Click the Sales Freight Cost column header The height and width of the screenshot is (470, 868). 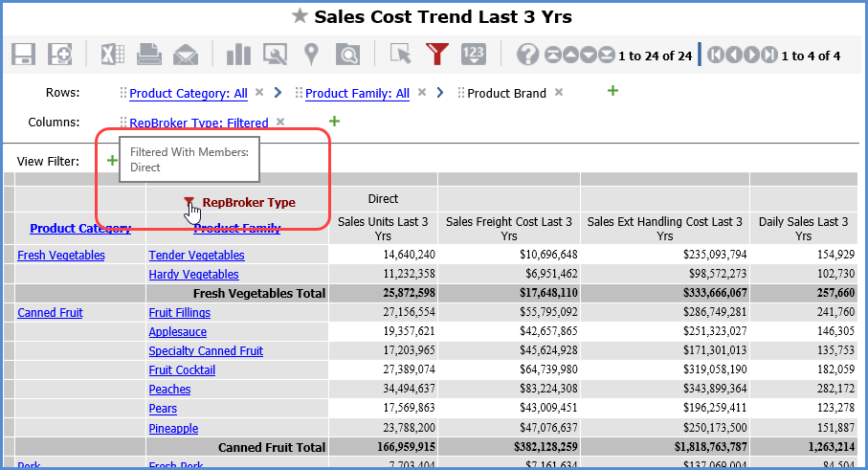coord(509,228)
